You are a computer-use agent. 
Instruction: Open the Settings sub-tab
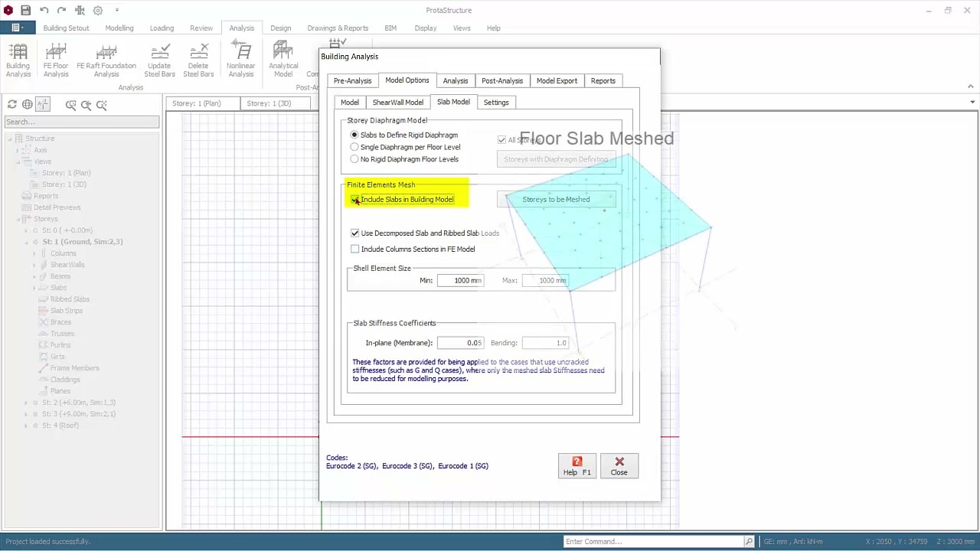(496, 102)
